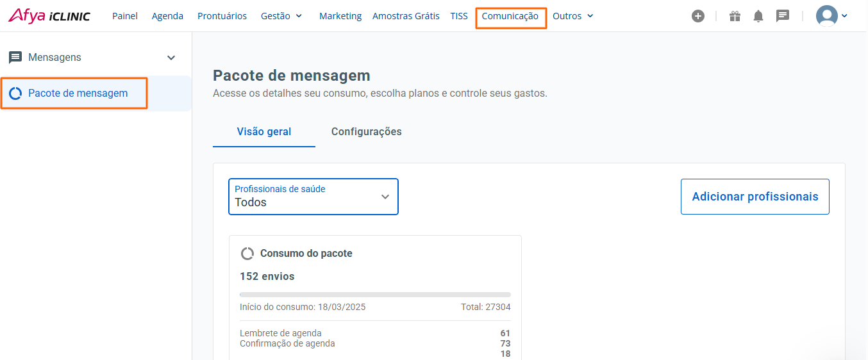Open the Gestão dropdown menu
Screen dimensions: 868x360
tap(281, 16)
